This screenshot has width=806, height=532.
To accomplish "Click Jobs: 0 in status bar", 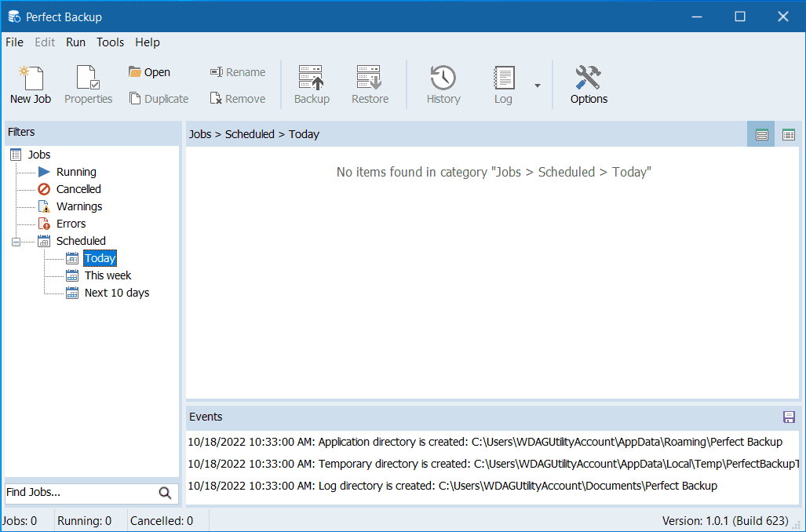I will [x=20, y=521].
